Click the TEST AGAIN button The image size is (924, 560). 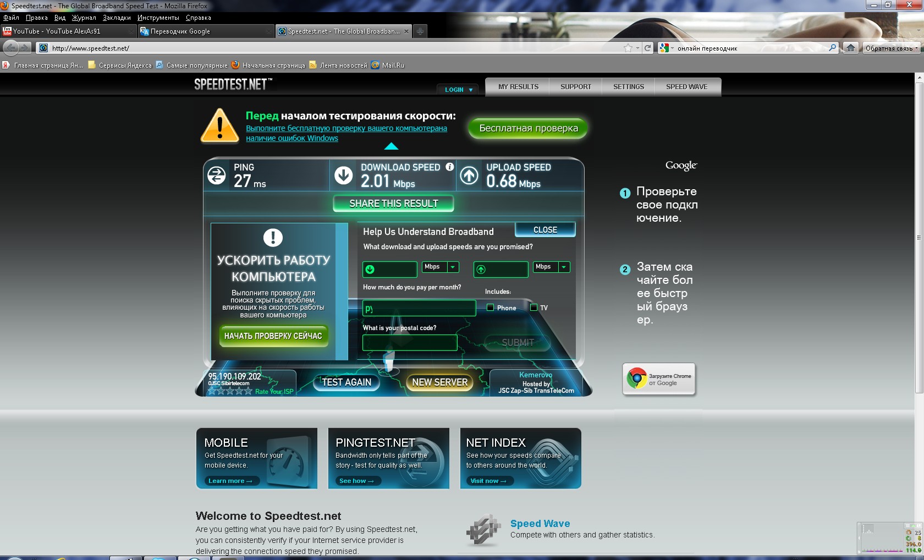click(x=346, y=382)
